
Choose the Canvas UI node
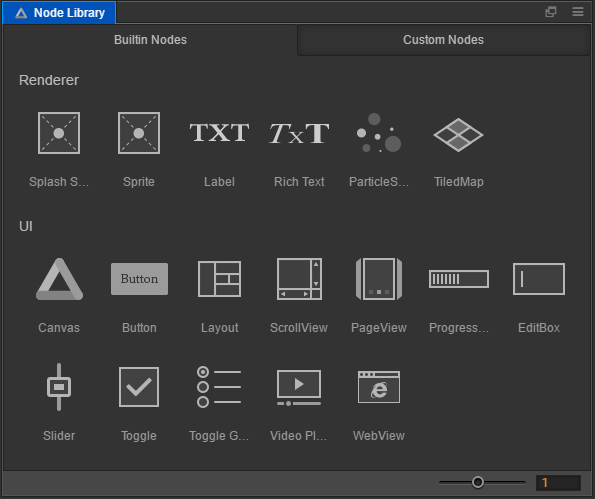pos(59,279)
